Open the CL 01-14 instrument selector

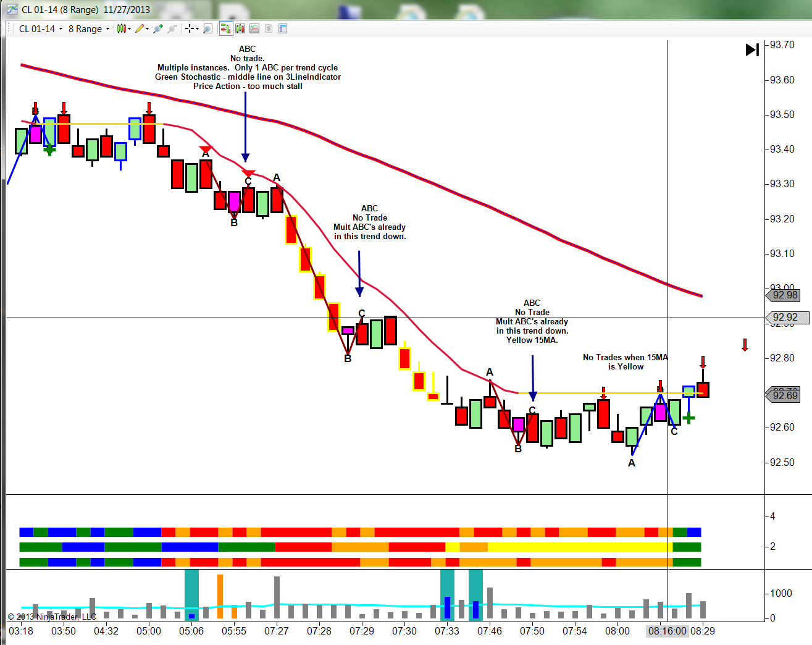(x=41, y=28)
